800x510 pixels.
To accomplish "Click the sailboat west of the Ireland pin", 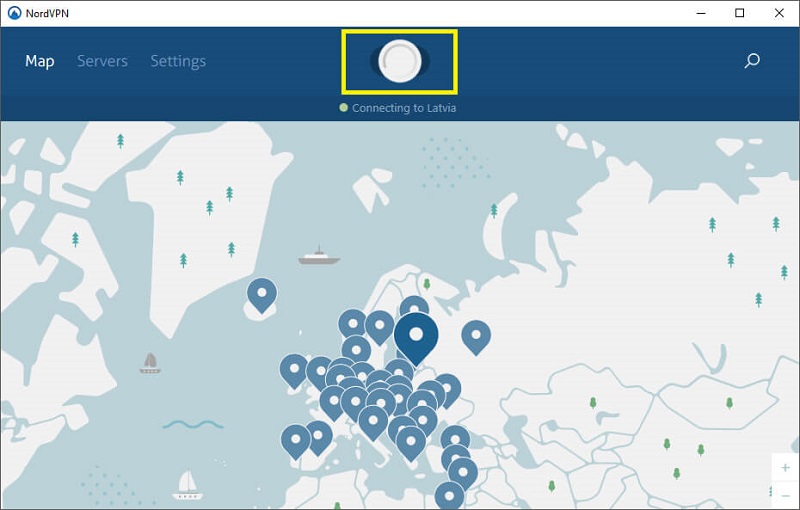I will [150, 363].
